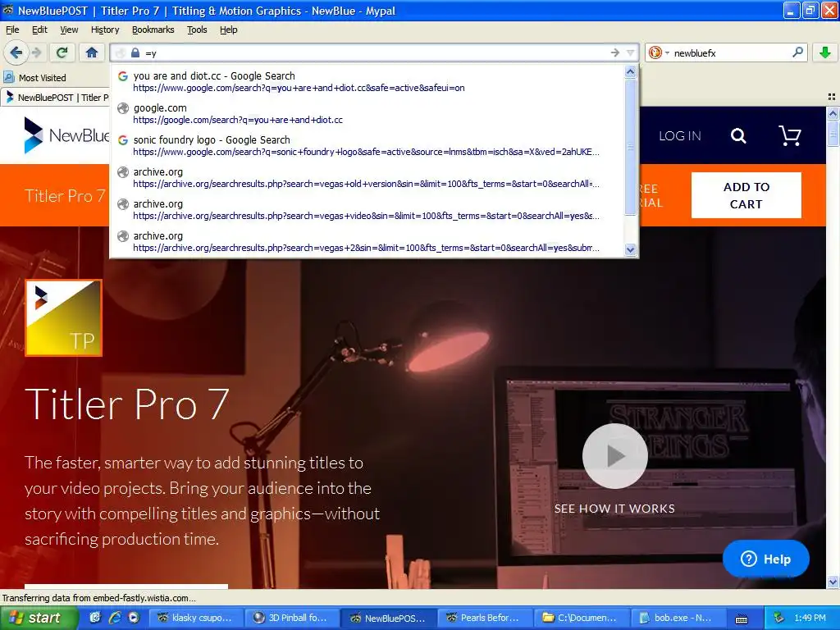This screenshot has height=630, width=840.
Task: Select archive.org 'vegas+video' suggestion
Action: point(367,210)
